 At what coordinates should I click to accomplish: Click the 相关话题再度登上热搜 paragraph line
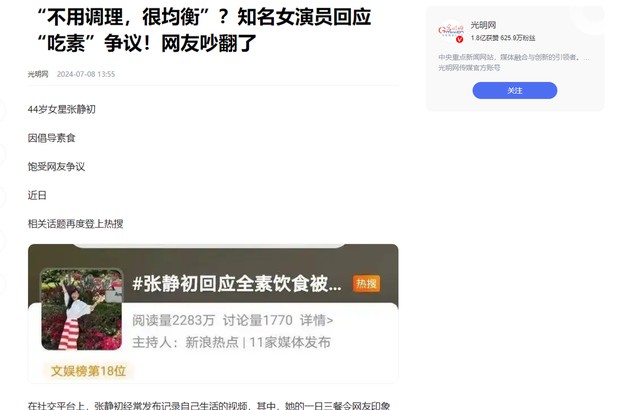point(76,224)
